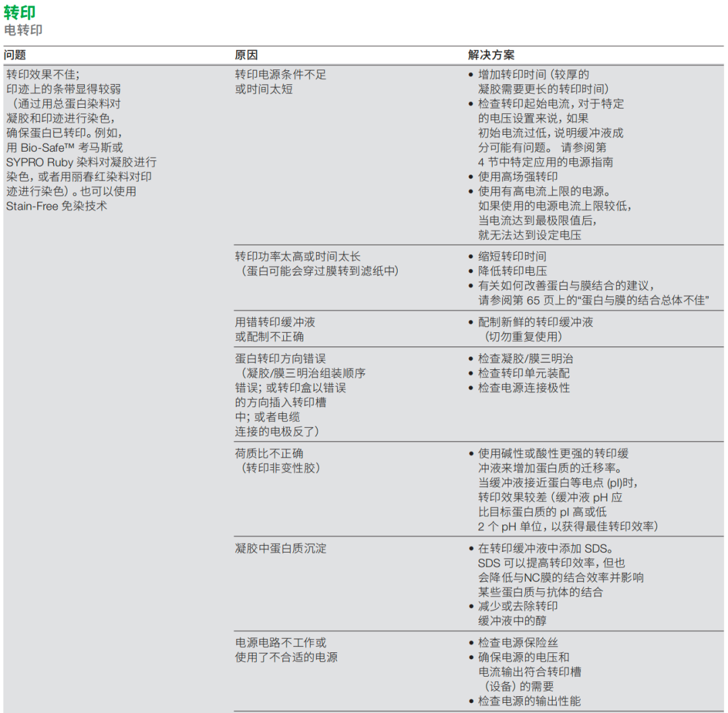Click the text Stain-Free 免染技术
Screen dimensions: 728x713
(x=57, y=206)
